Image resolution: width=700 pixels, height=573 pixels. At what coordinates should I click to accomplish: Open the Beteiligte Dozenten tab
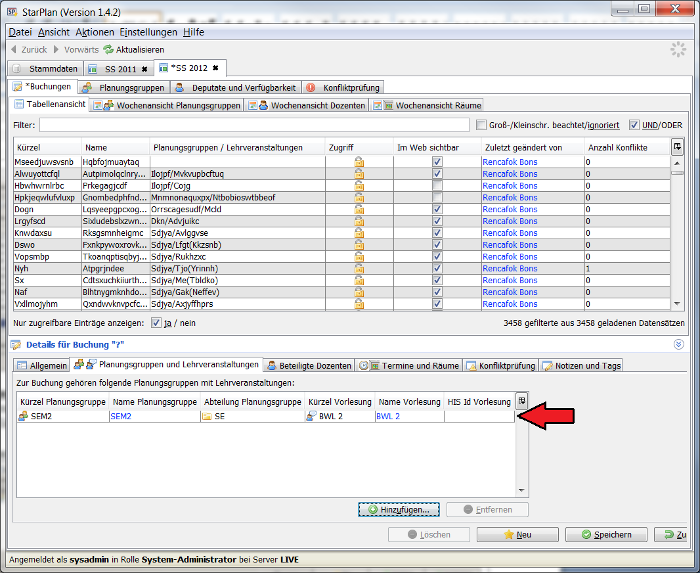309,365
